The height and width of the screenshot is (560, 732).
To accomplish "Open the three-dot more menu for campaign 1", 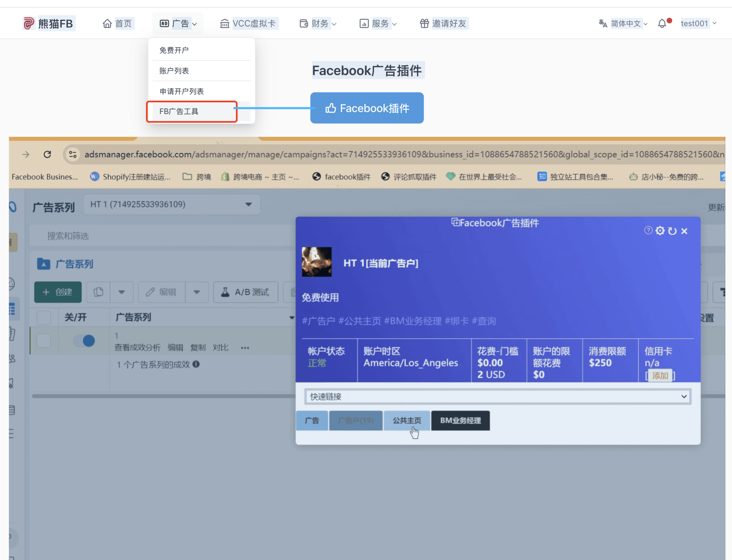I will click(x=245, y=348).
